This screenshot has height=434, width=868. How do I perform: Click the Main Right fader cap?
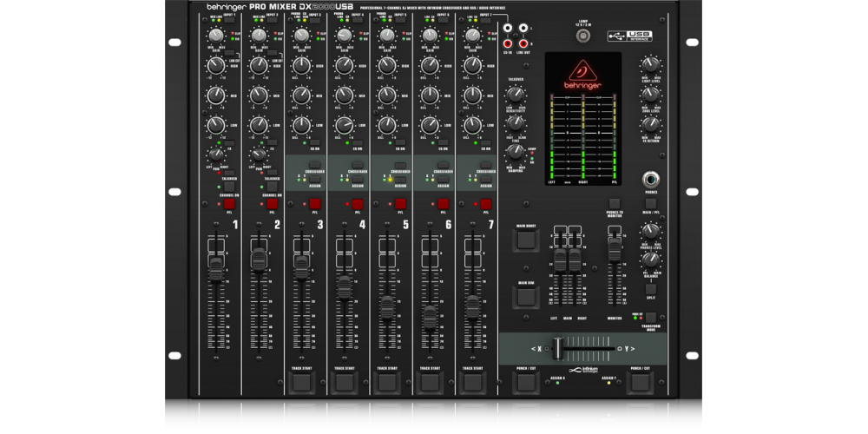coord(575,260)
